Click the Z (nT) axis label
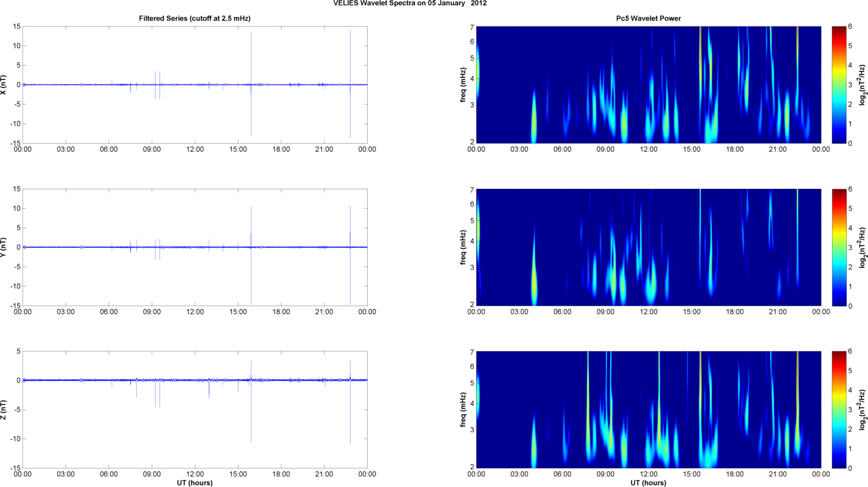868x487 pixels. tap(3, 410)
